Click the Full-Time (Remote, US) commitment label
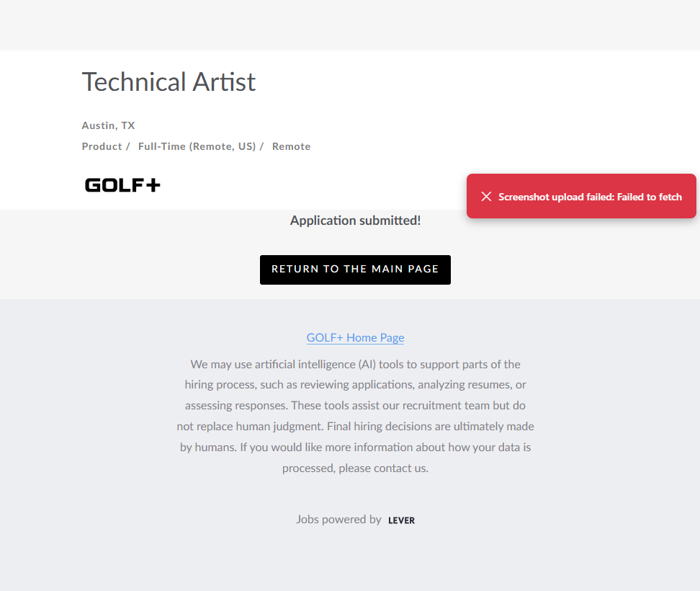This screenshot has height=591, width=700. point(197,146)
